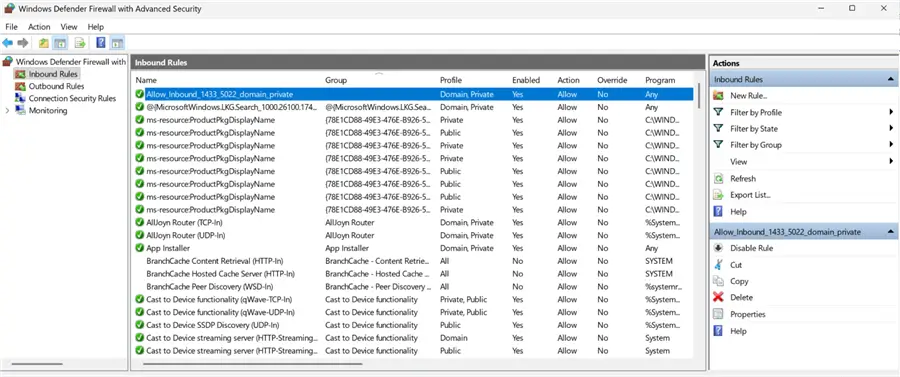Click the Export List icon in Actions pane
Viewport: 900px width, 377px height.
point(718,195)
